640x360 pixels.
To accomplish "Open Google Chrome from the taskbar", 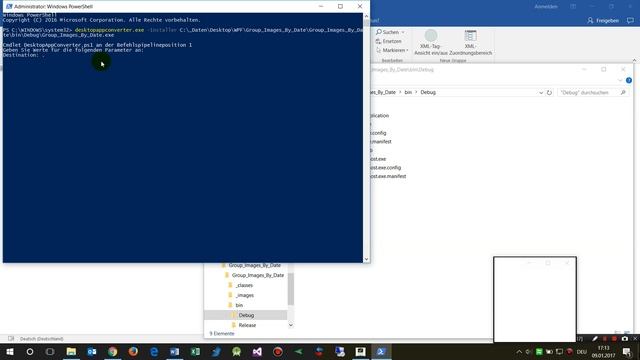I will tap(113, 351).
